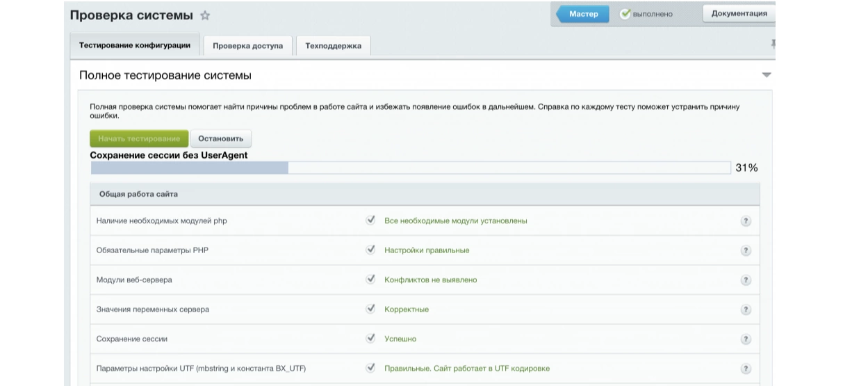Screen dimensions: 868x386
Task: Show help for web server modules
Action: [x=746, y=280]
